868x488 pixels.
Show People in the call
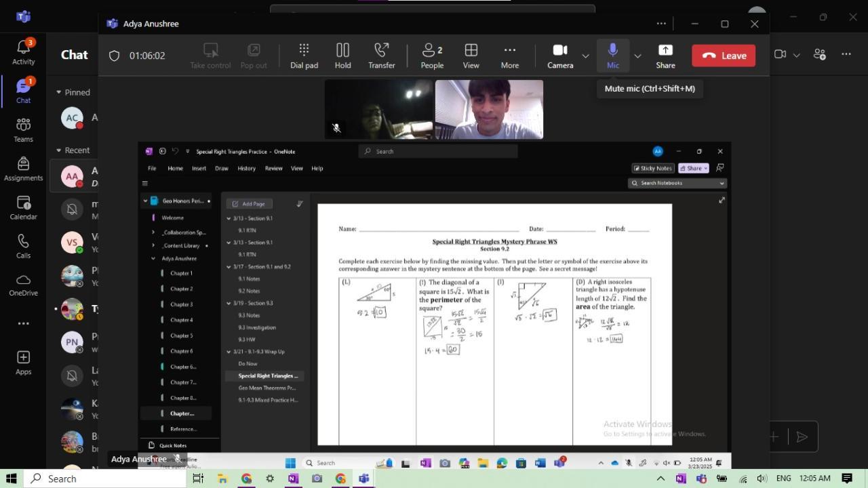pyautogui.click(x=432, y=56)
